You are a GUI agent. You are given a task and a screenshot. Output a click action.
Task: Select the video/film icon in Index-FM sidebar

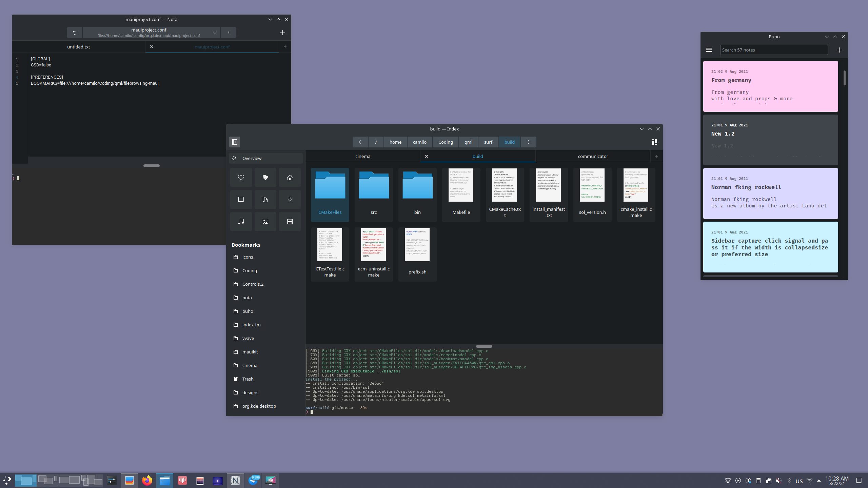(x=290, y=221)
